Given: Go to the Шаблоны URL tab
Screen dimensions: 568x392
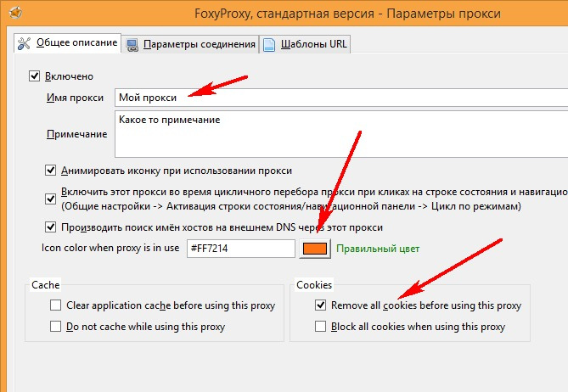Looking at the screenshot, I should pos(311,44).
